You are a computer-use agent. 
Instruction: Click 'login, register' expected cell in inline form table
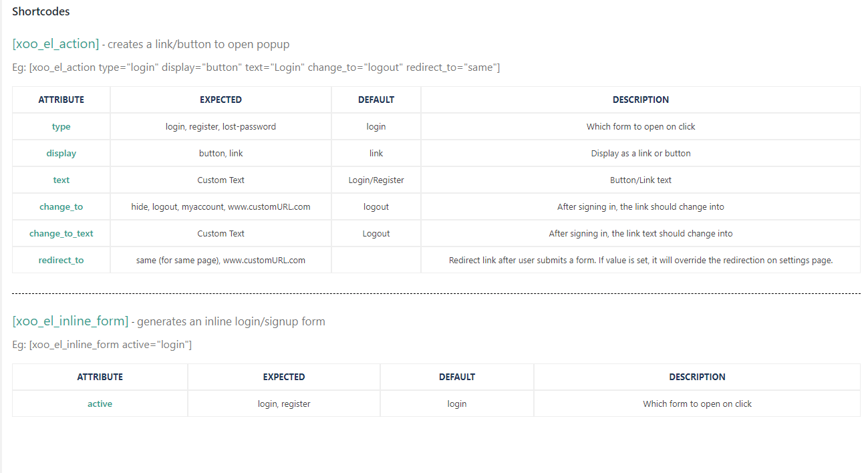pos(284,404)
